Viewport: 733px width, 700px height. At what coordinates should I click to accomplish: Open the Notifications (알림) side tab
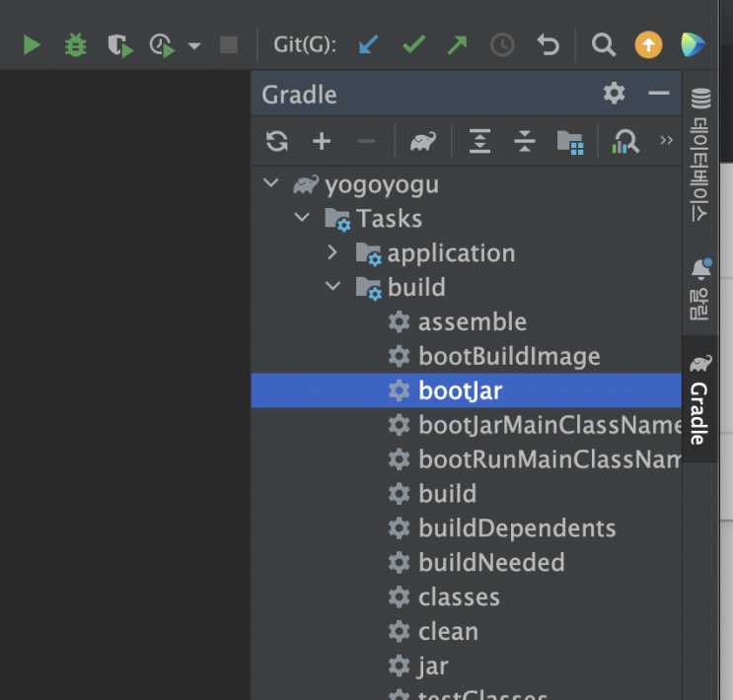pyautogui.click(x=700, y=289)
